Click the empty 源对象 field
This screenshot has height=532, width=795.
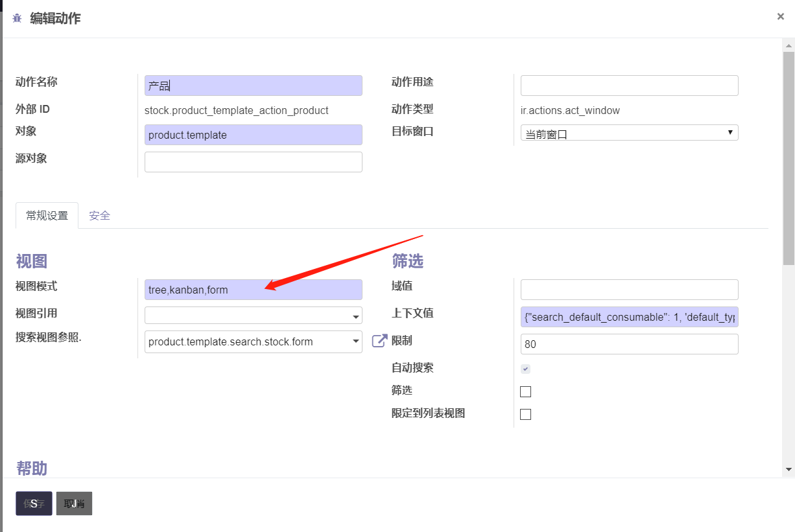[253, 161]
